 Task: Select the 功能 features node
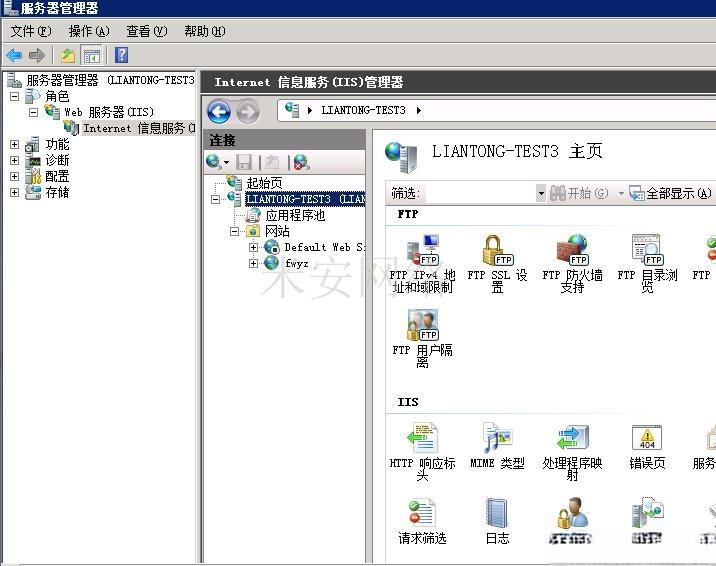tap(57, 145)
